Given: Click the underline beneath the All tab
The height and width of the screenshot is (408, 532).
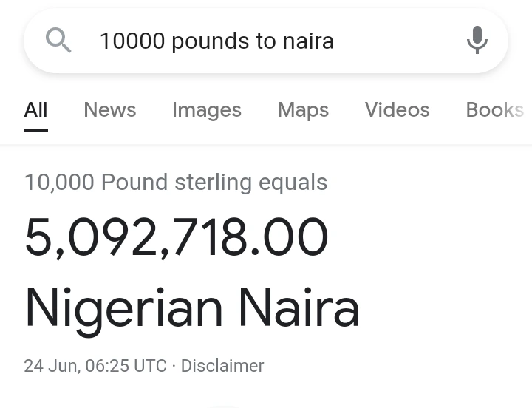Looking at the screenshot, I should click(35, 130).
